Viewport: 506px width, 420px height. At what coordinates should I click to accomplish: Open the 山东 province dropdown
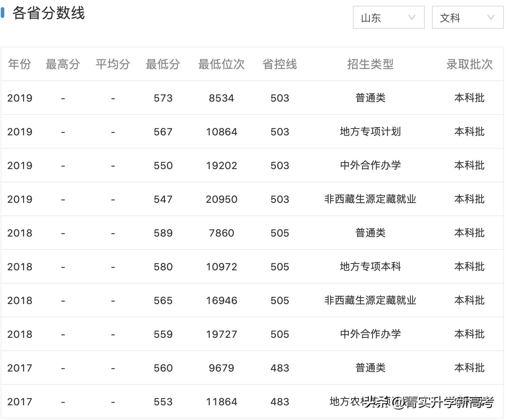click(x=388, y=17)
